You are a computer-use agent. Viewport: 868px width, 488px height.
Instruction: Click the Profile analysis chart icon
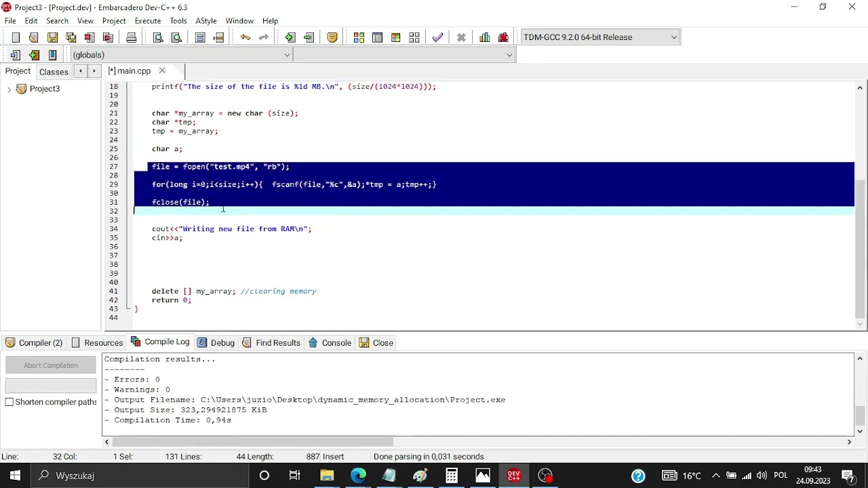[485, 37]
